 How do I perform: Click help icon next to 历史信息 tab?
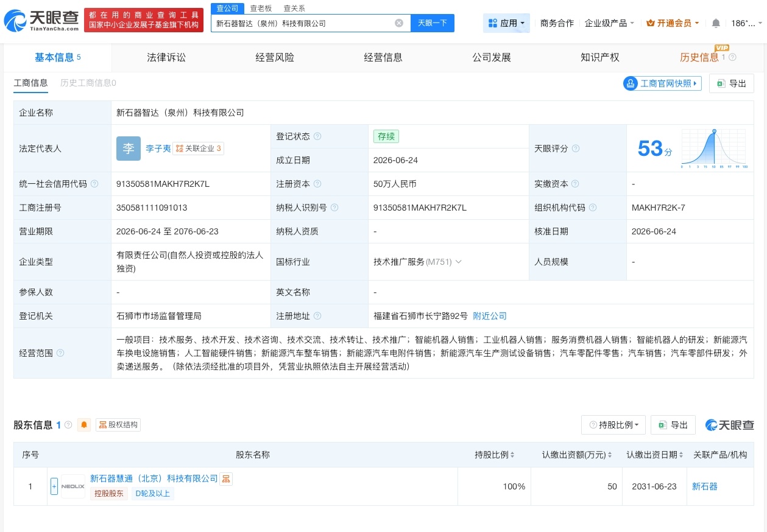(x=732, y=57)
